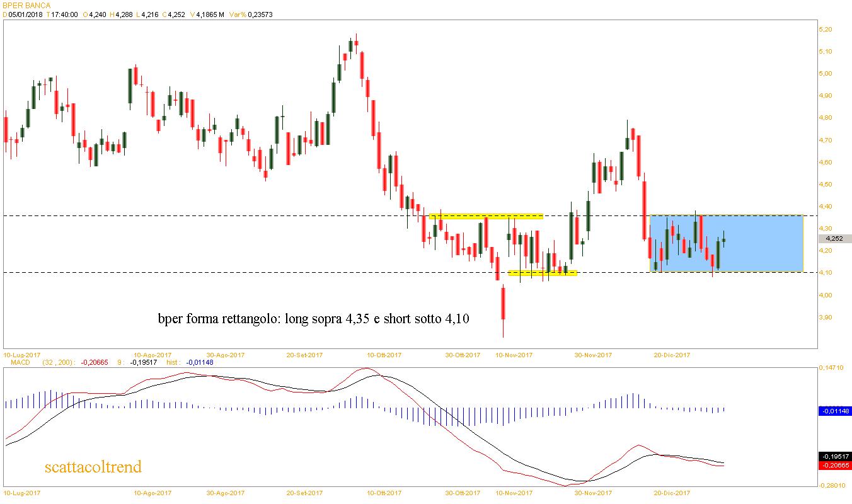This screenshot has height=504, width=852.
Task: Click the 5,20 price axis label
Action: [826, 30]
